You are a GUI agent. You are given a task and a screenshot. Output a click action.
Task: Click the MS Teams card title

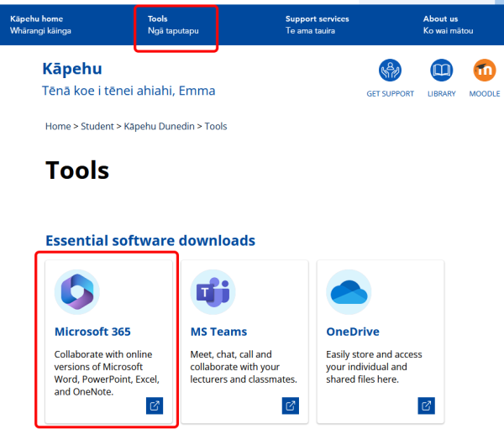218,332
